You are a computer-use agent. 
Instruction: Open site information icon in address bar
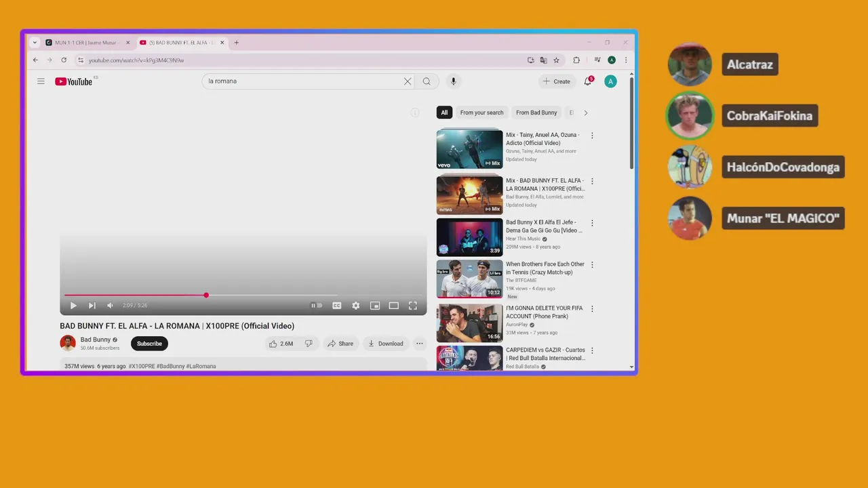[x=81, y=60]
